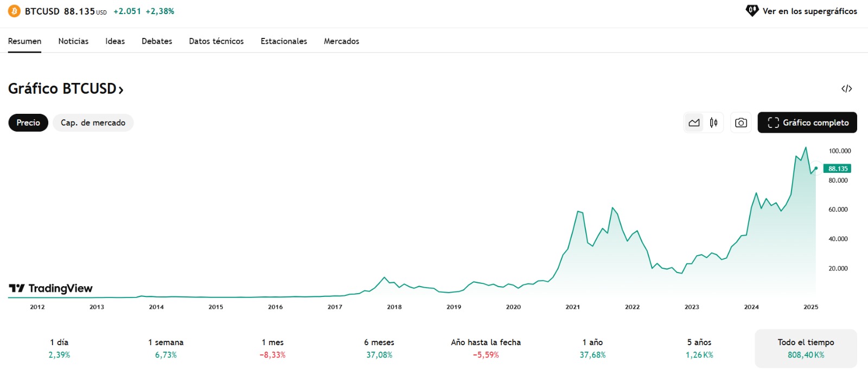The height and width of the screenshot is (369, 868).
Task: Select the Precio toggle
Action: tap(28, 123)
